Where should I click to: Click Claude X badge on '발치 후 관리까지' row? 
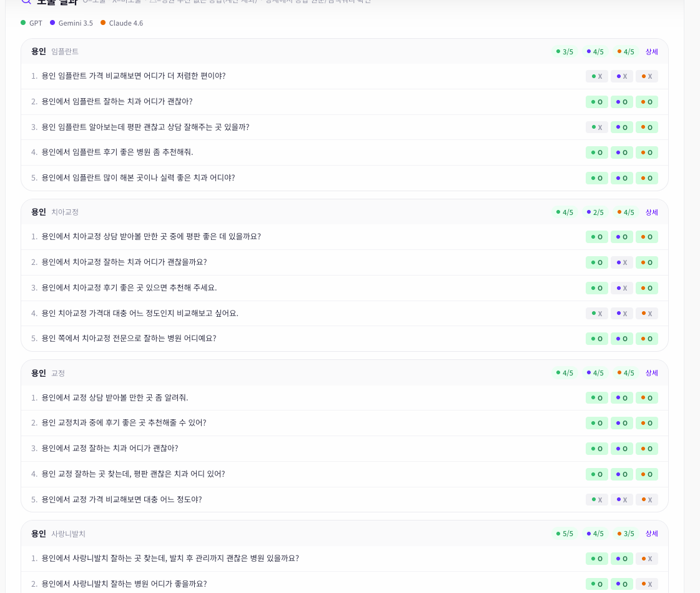tap(646, 559)
